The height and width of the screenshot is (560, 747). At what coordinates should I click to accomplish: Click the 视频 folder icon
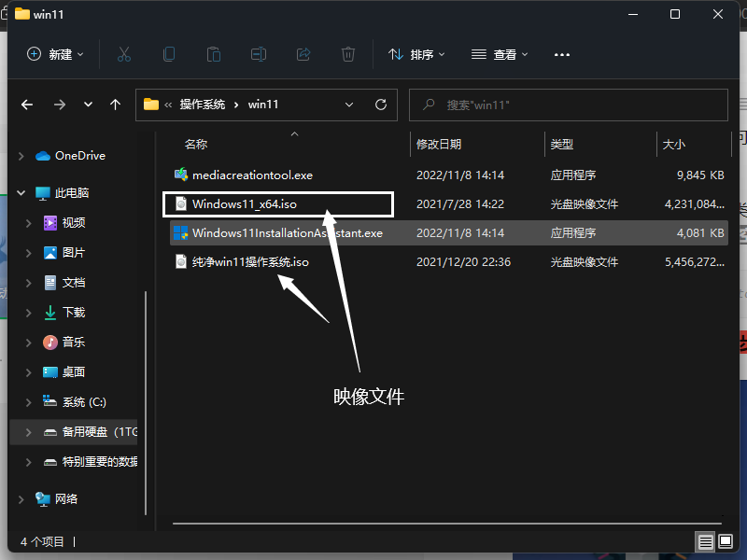[50, 223]
